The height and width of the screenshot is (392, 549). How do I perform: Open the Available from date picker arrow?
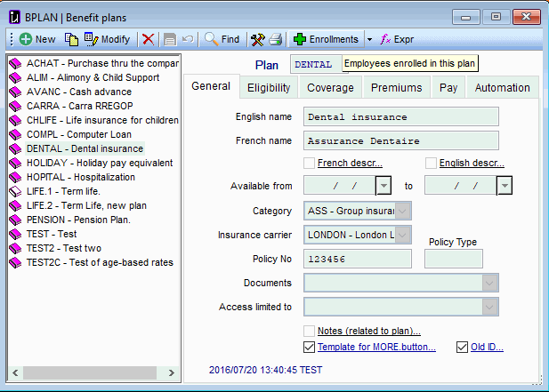point(383,186)
